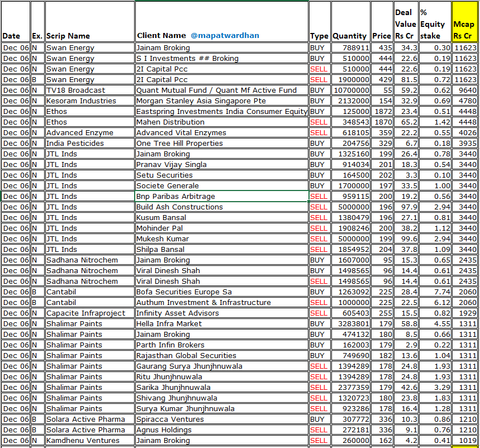Select 'Kusum Bansal' cell
The height and width of the screenshot is (448, 480).
tap(222, 217)
